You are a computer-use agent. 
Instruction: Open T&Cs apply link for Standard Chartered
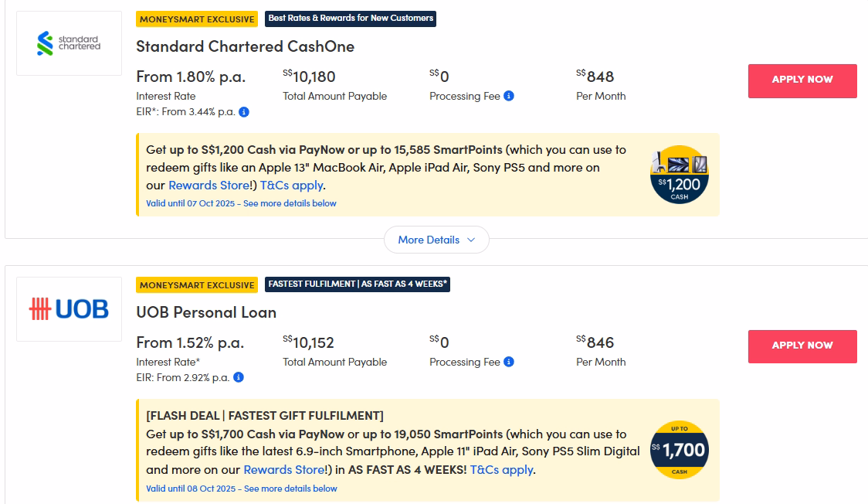[x=291, y=186]
